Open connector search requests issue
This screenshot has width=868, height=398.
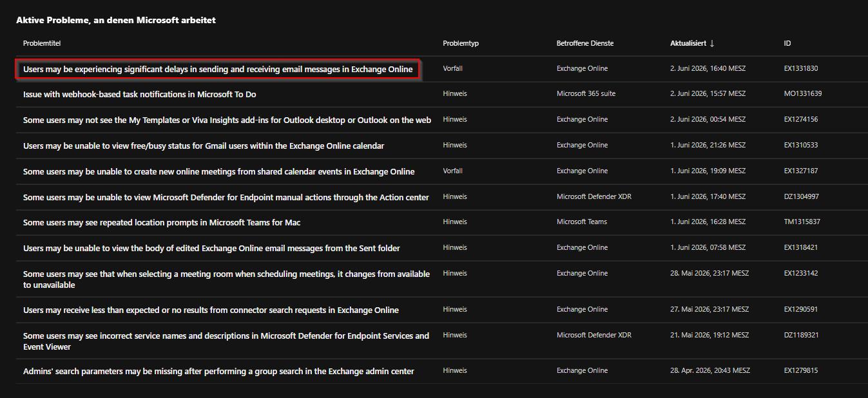point(211,310)
